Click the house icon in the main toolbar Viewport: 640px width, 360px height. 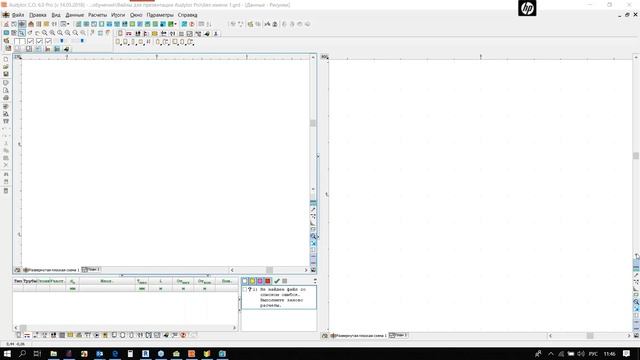pyautogui.click(x=31, y=24)
